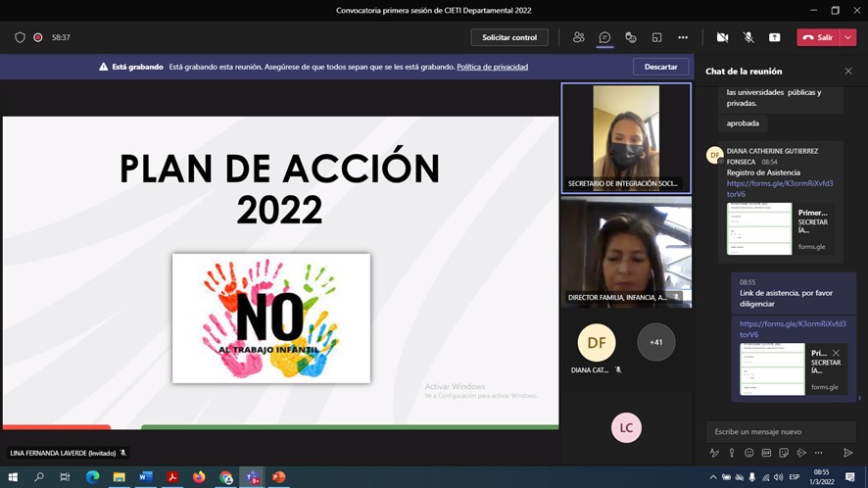The height and width of the screenshot is (488, 868).
Task: Open the Política de privacidad link
Action: click(492, 67)
